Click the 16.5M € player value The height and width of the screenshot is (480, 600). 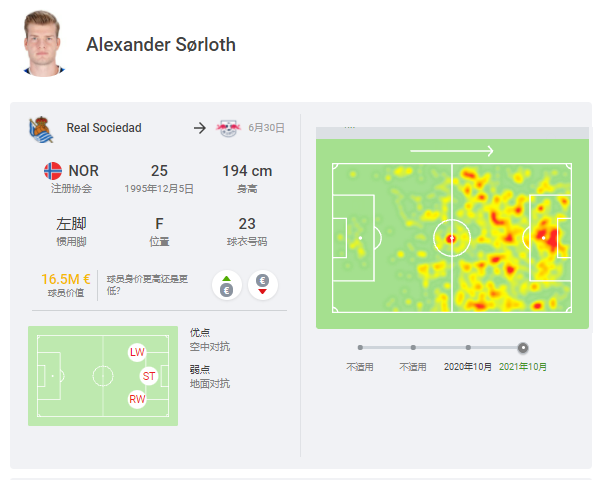click(66, 279)
